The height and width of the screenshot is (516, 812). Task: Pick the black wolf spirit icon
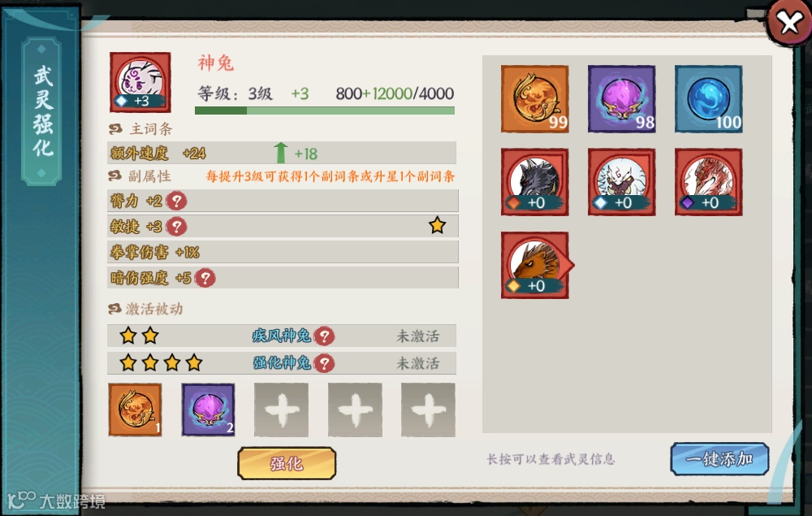[535, 182]
